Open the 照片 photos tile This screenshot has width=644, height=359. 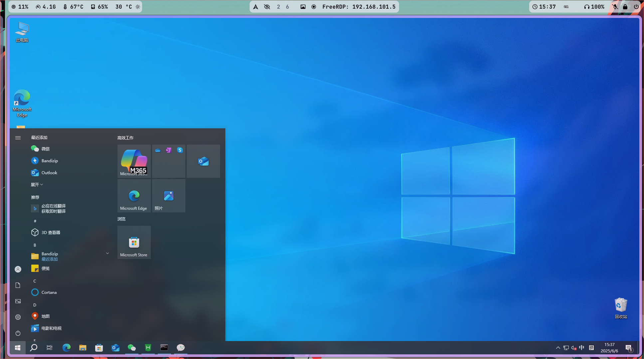pos(169,196)
